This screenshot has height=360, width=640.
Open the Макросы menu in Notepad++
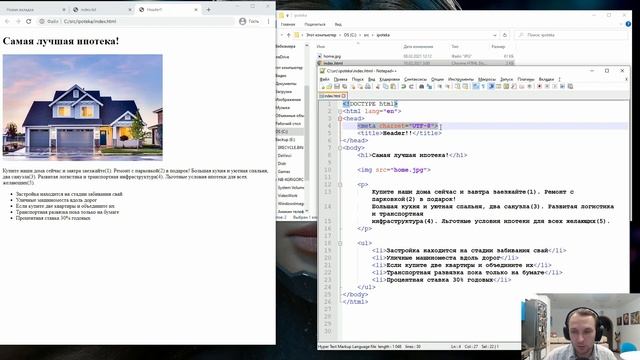(x=487, y=79)
